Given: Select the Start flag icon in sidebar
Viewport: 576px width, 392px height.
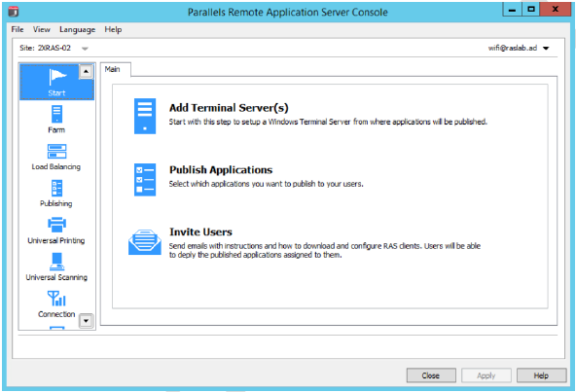Looking at the screenshot, I should [57, 77].
